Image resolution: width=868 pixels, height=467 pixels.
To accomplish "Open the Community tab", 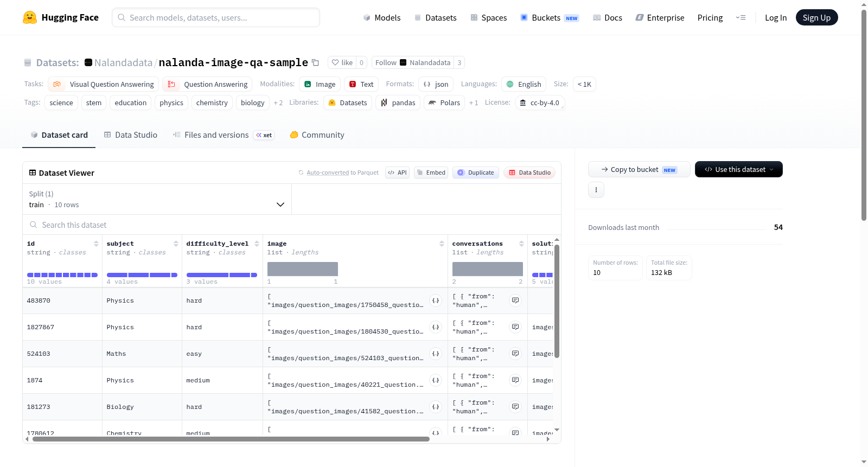I will 317,135.
